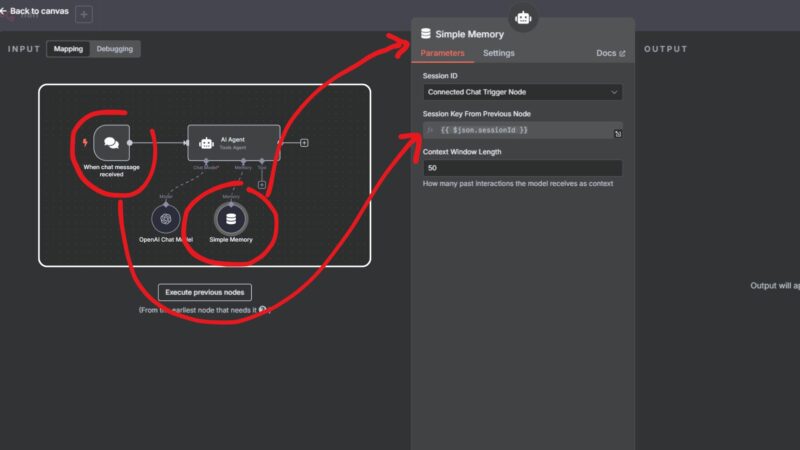
Task: Click the INPUT panel heading
Action: point(24,49)
